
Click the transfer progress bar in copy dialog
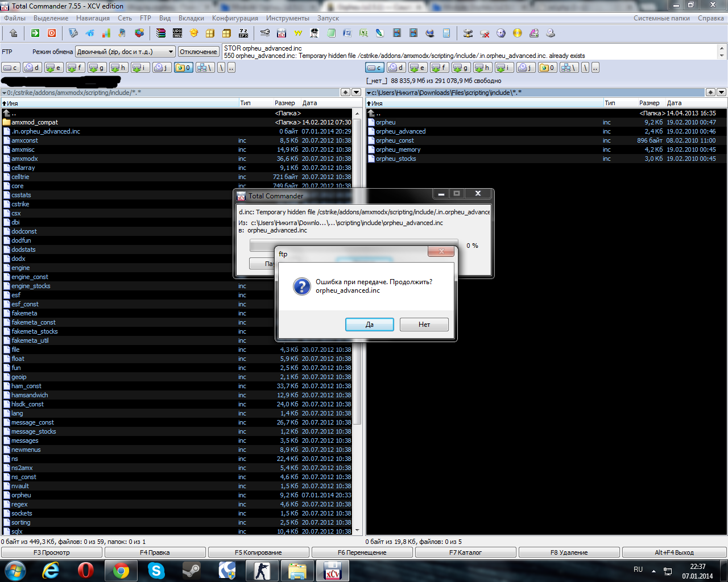click(x=354, y=246)
